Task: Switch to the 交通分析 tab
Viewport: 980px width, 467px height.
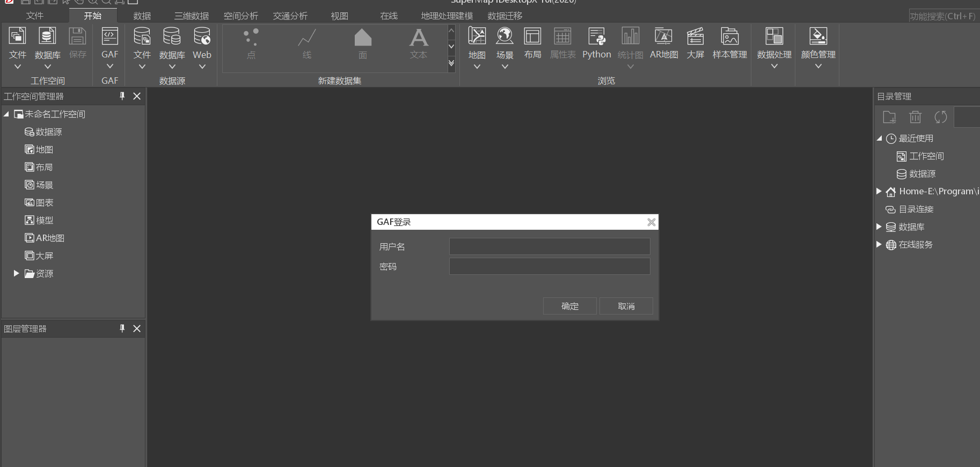Action: coord(290,16)
